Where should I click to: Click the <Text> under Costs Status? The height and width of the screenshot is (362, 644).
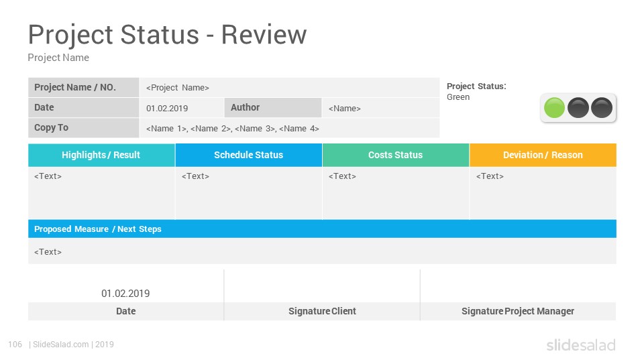point(343,176)
